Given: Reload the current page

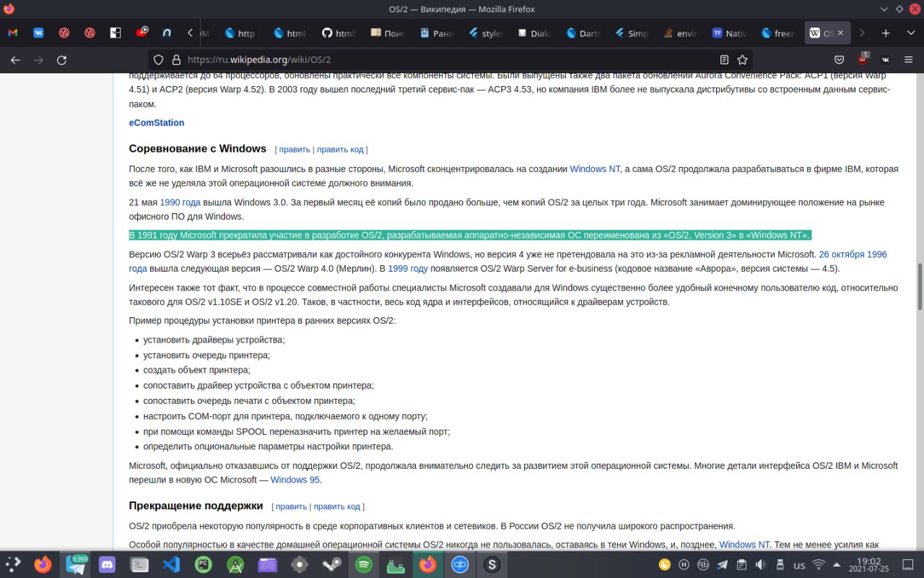Looking at the screenshot, I should coord(62,60).
